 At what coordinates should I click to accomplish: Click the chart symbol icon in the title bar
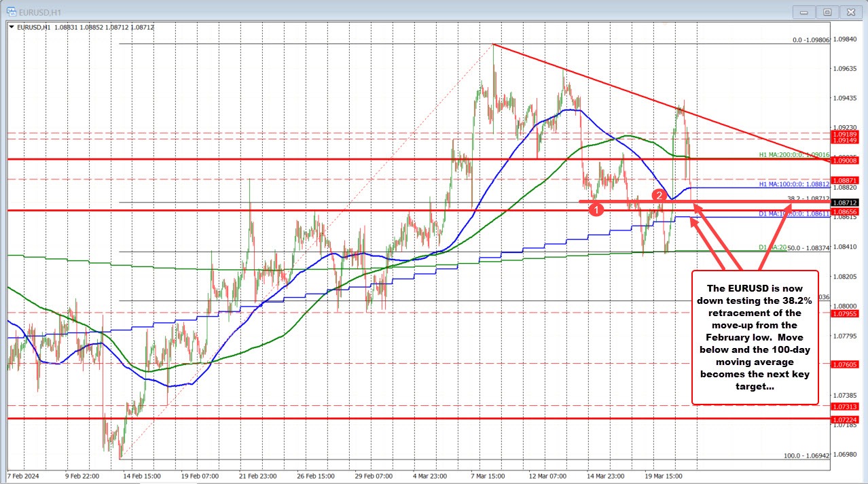(x=12, y=12)
